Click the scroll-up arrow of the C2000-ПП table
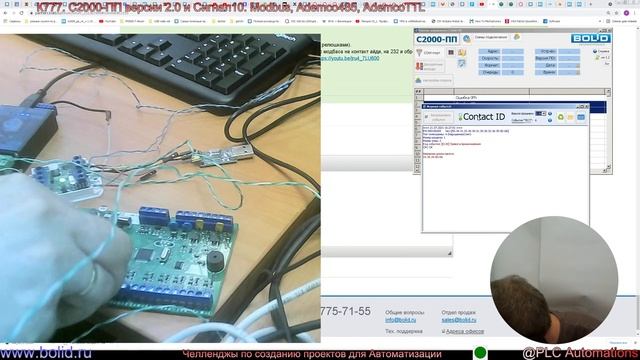 click(x=608, y=92)
